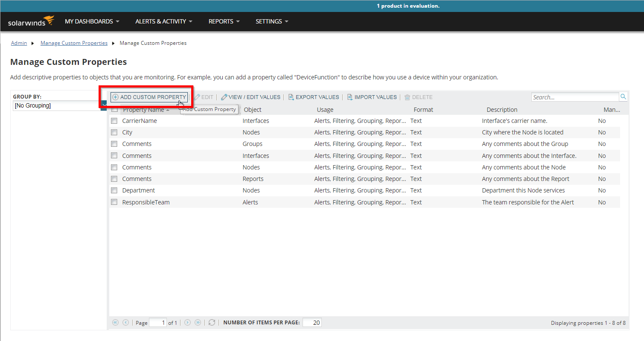
Task: Click 'Department this Node services' description
Action: pyautogui.click(x=523, y=190)
